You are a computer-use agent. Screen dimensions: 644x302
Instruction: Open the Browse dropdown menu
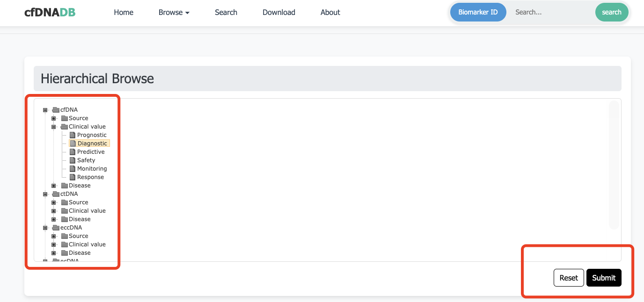point(174,13)
